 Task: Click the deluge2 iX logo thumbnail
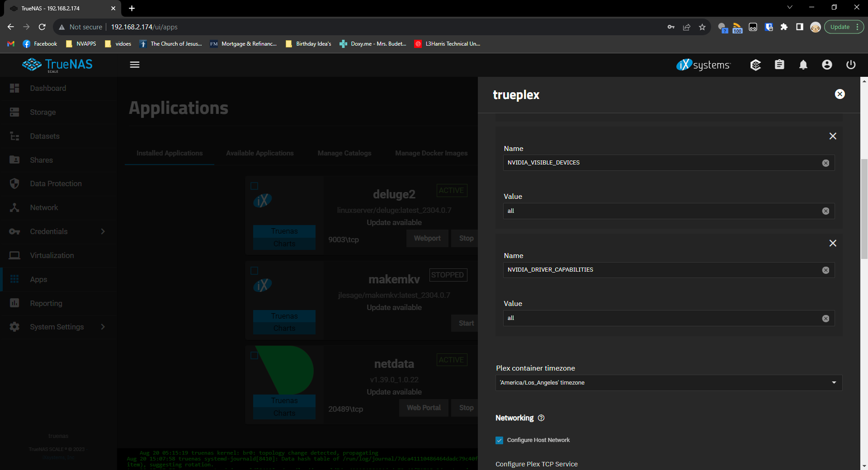[263, 200]
